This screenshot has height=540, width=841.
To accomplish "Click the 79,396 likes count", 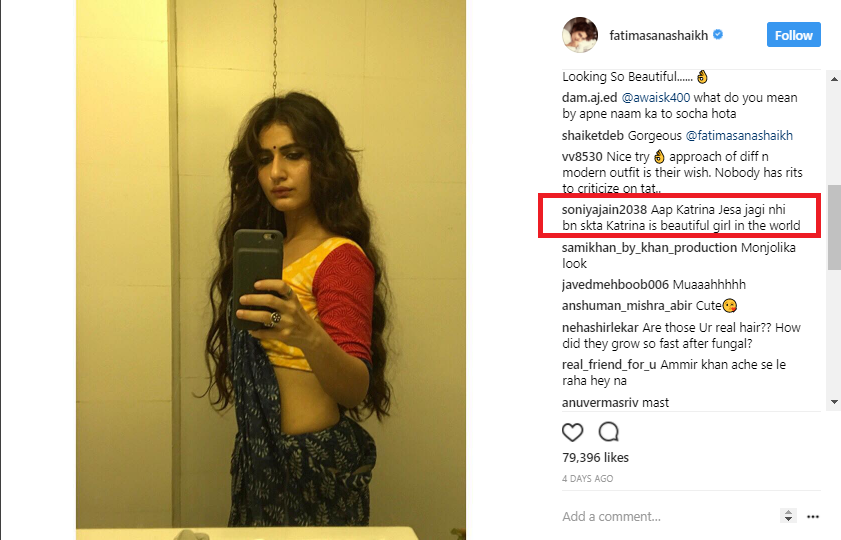I will click(595, 457).
